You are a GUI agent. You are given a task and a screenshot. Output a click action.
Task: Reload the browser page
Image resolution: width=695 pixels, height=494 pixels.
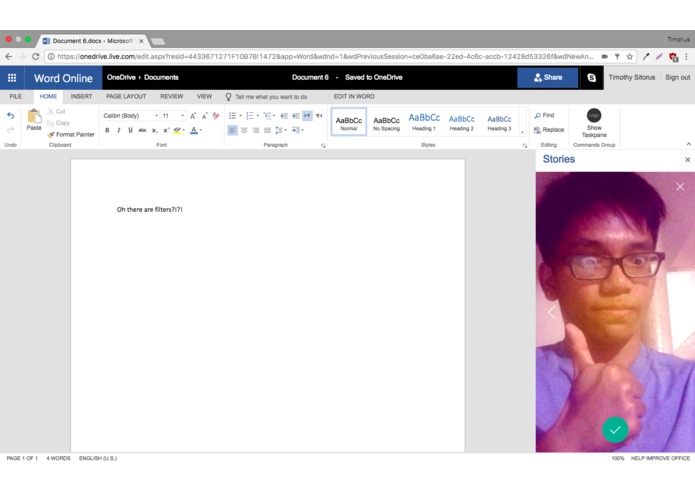click(x=35, y=56)
